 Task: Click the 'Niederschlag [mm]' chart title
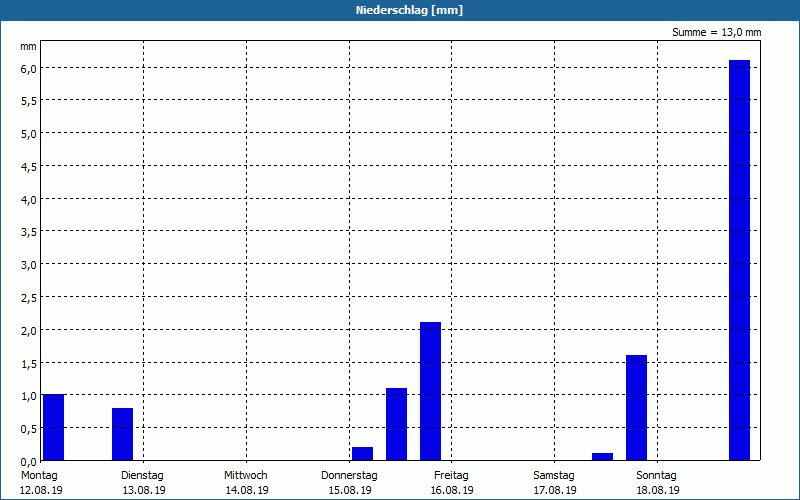409,10
